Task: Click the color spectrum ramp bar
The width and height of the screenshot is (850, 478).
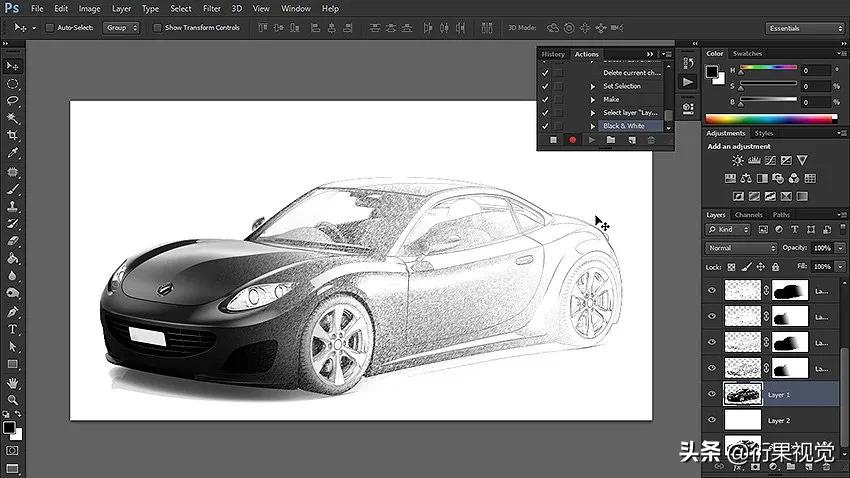Action: pos(771,119)
